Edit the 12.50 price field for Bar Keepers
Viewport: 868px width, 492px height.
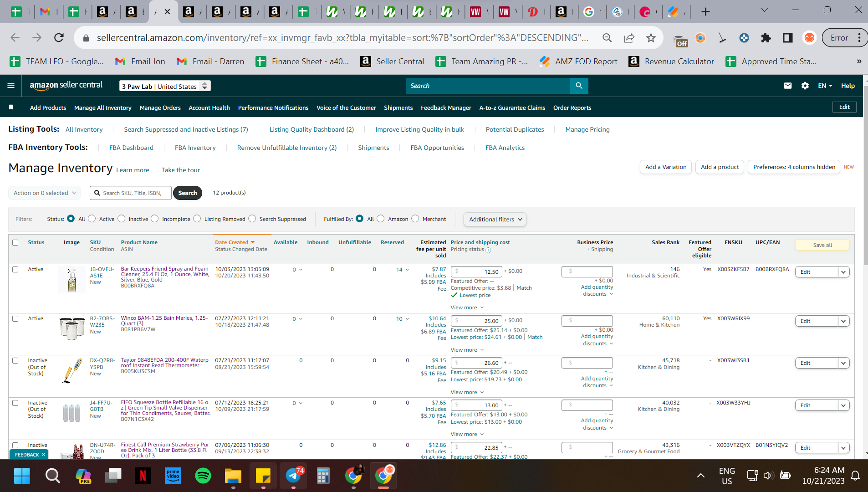(476, 272)
